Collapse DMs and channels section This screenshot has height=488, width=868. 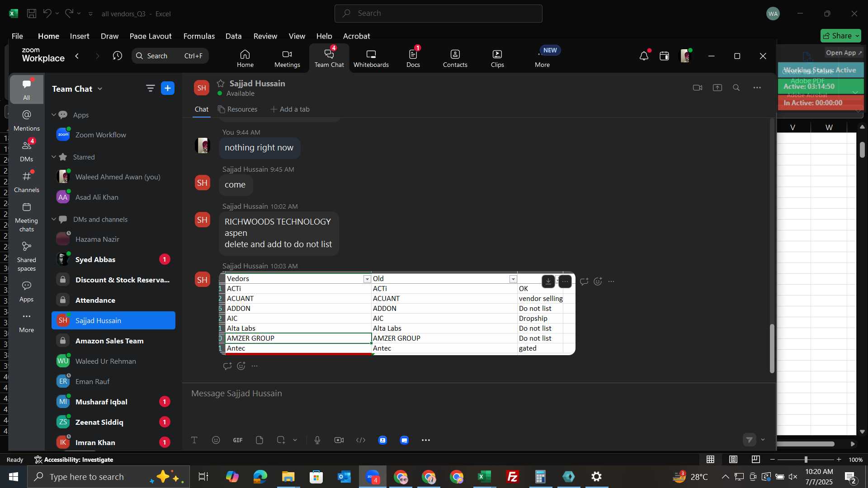click(53, 219)
